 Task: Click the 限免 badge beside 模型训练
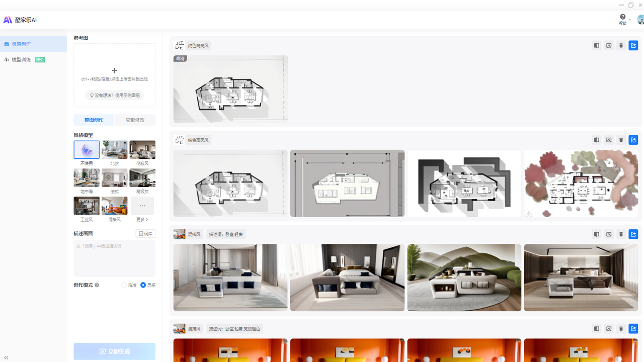(40, 60)
